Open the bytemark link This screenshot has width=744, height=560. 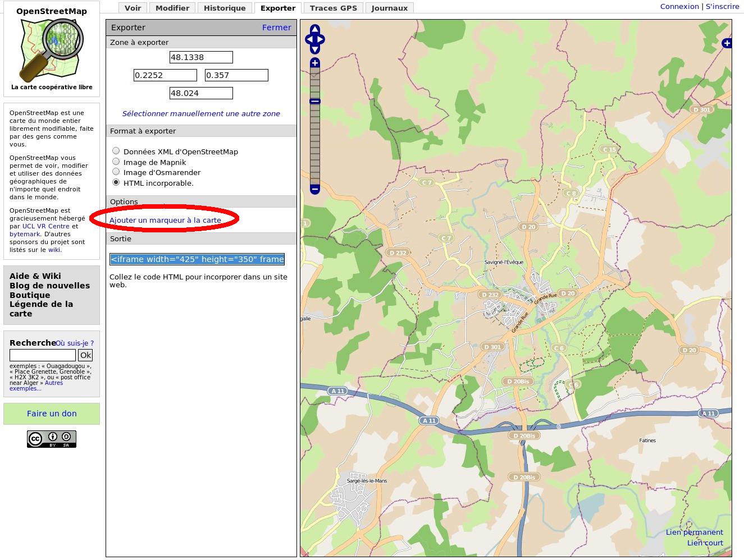pyautogui.click(x=25, y=234)
